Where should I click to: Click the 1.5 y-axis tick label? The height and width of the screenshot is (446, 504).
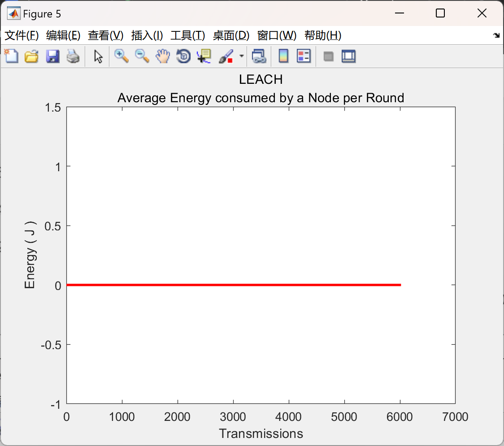point(53,108)
